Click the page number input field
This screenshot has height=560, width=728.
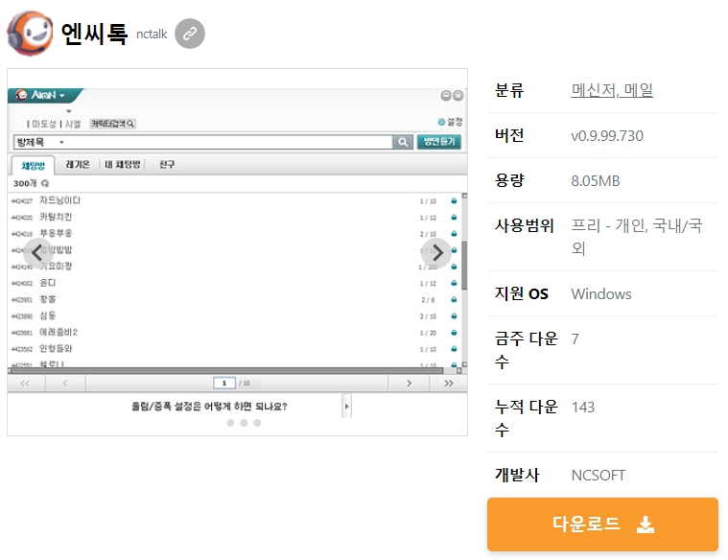pyautogui.click(x=224, y=384)
